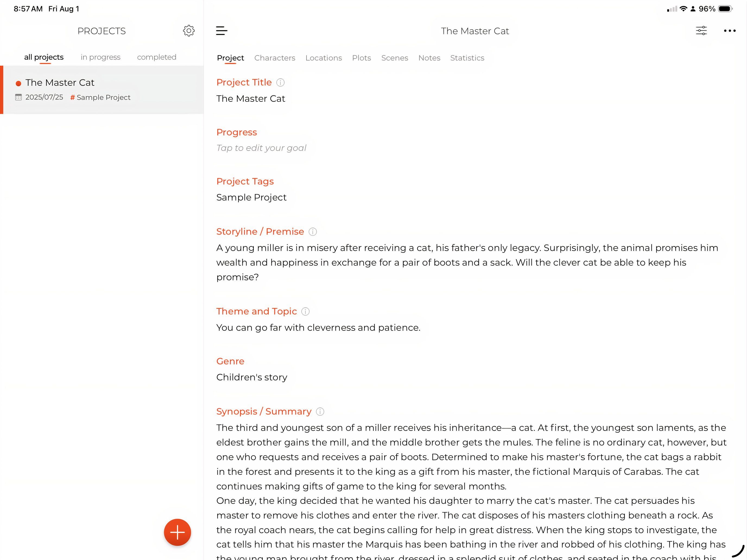Edit the Project Tags value Sample Project

coord(251,197)
